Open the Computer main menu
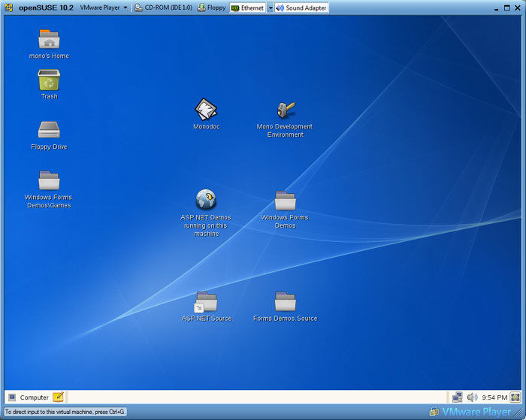The image size is (526, 420). click(x=28, y=397)
